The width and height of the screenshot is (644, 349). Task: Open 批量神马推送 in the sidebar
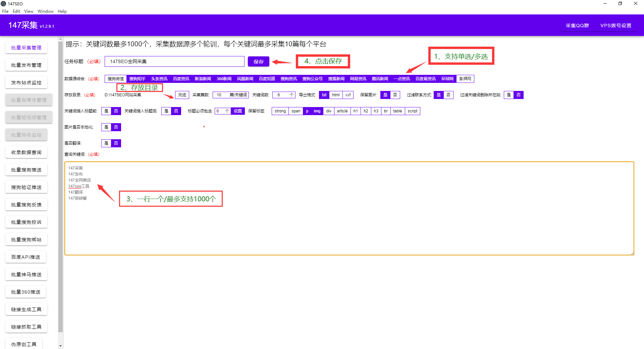(26, 275)
